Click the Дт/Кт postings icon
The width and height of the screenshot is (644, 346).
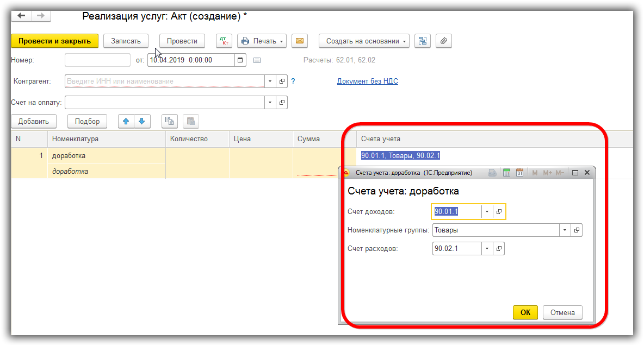pos(224,41)
